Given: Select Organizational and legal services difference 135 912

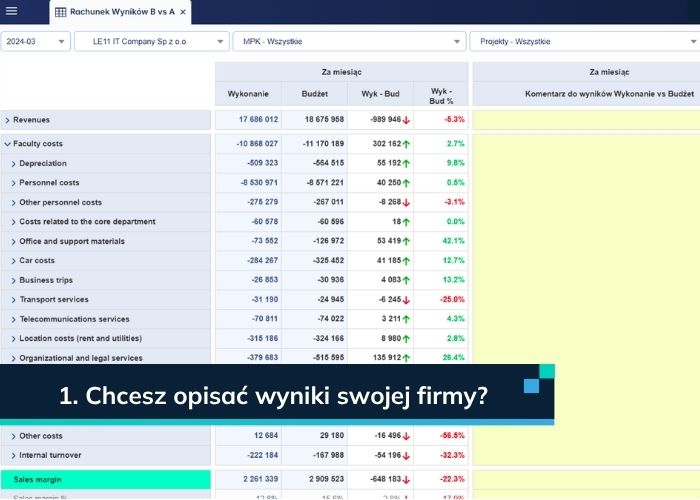Looking at the screenshot, I should point(387,358).
